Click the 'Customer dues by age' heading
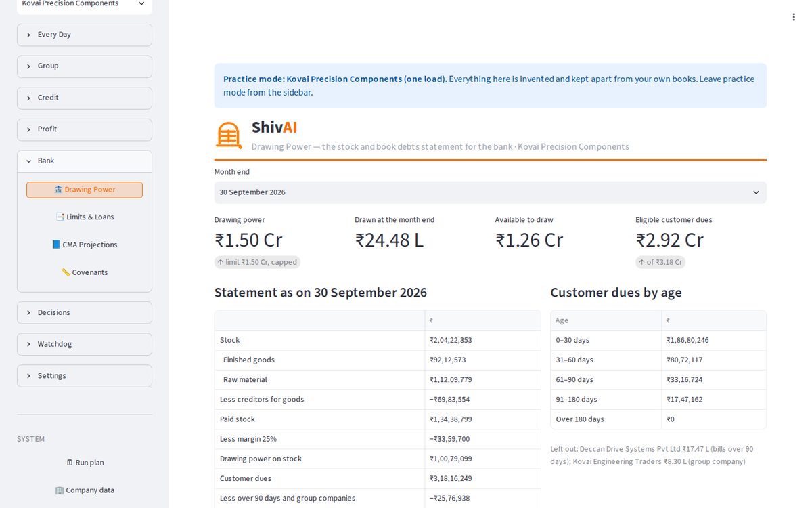 pyautogui.click(x=616, y=293)
